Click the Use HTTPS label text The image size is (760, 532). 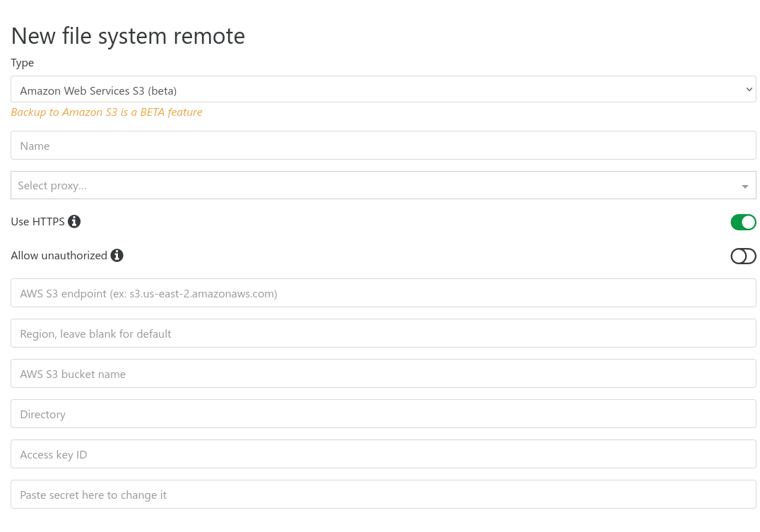point(37,222)
